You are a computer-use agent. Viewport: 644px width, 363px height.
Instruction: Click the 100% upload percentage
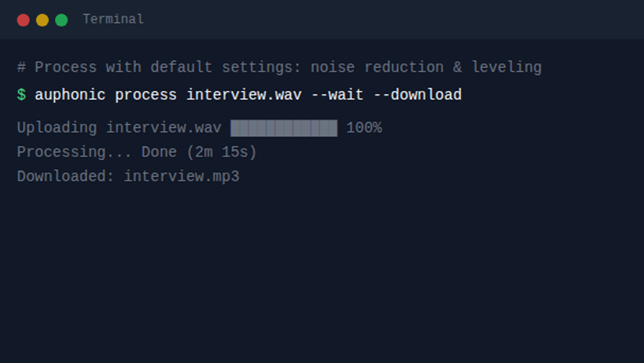pyautogui.click(x=364, y=128)
